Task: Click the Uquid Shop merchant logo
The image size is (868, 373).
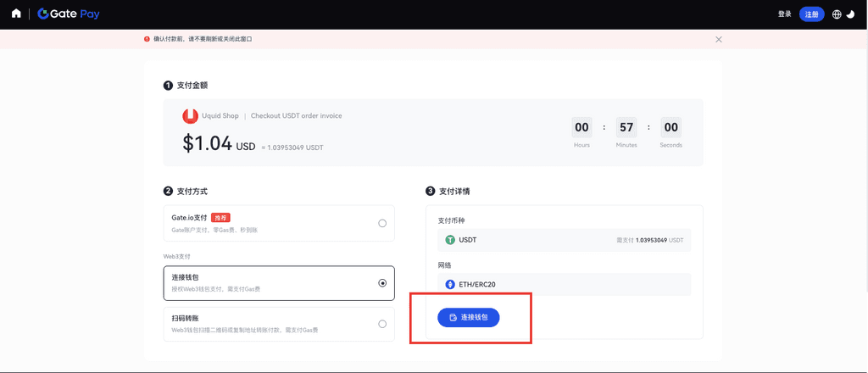Action: click(191, 116)
